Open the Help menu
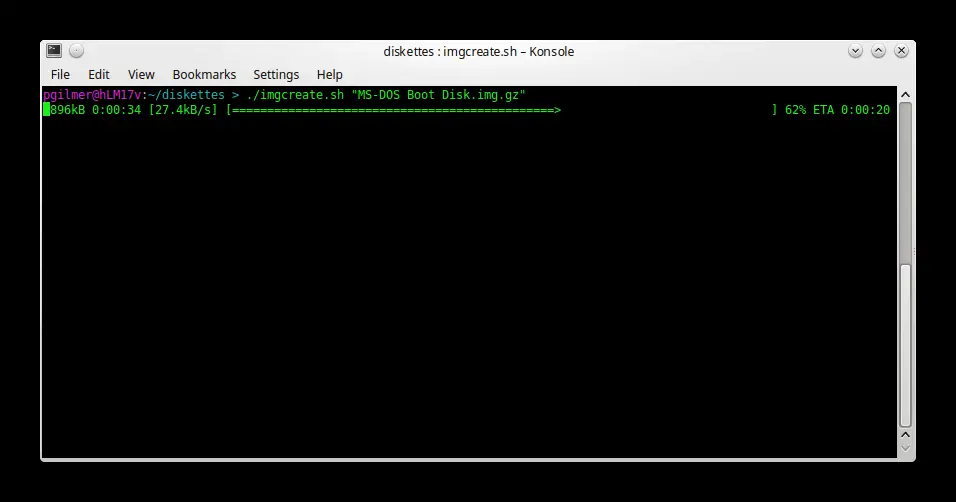Viewport: 956px width, 502px height. [329, 74]
